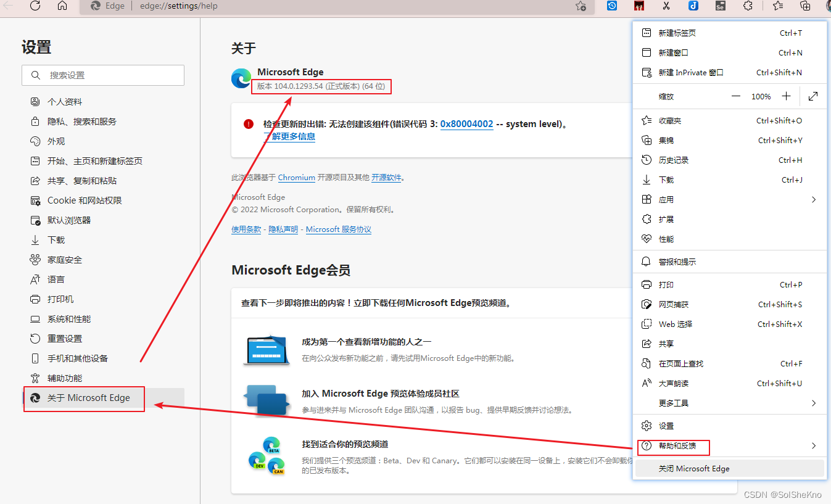
Task: Open 外观 settings section
Action: point(103,141)
